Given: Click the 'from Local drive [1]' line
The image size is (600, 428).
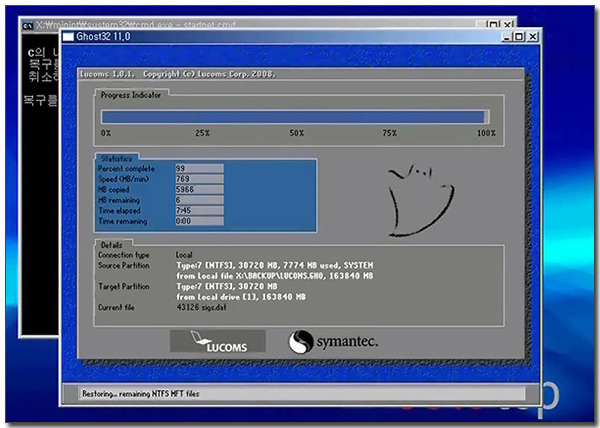Looking at the screenshot, I should point(241,297).
